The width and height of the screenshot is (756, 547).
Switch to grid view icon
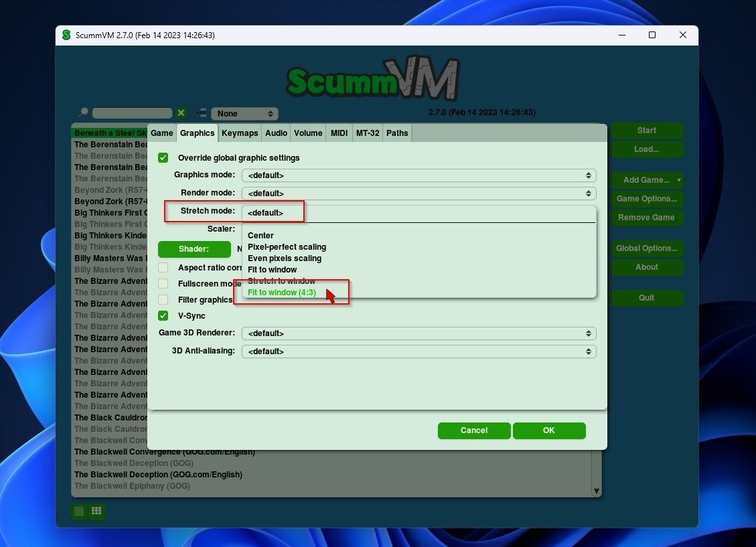tap(96, 511)
